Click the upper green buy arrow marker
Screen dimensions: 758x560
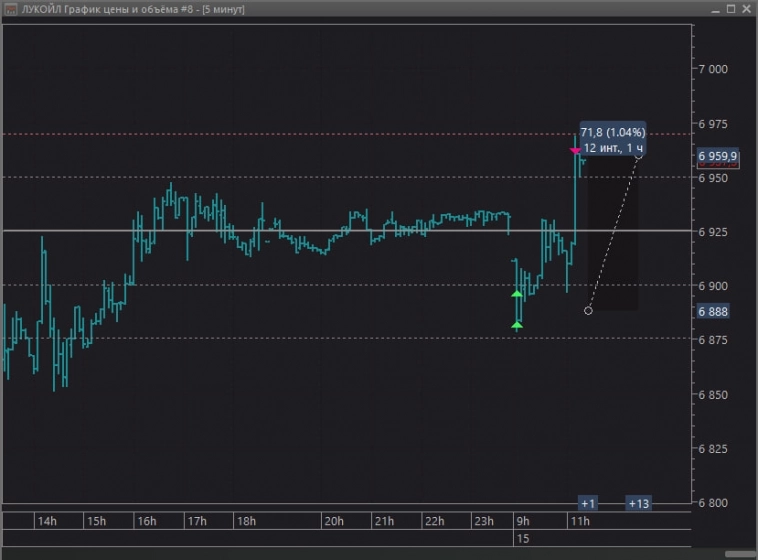coord(517,294)
